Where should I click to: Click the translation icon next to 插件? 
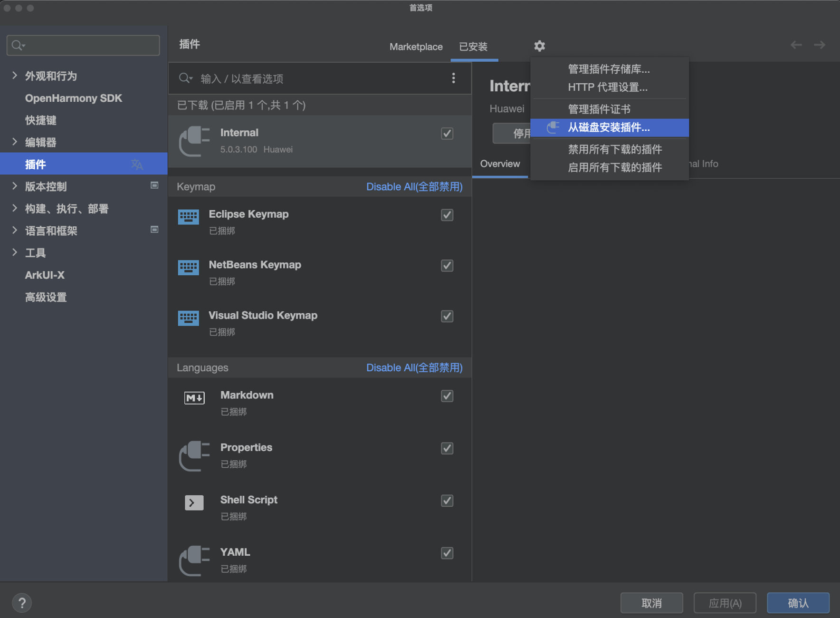coord(137,164)
